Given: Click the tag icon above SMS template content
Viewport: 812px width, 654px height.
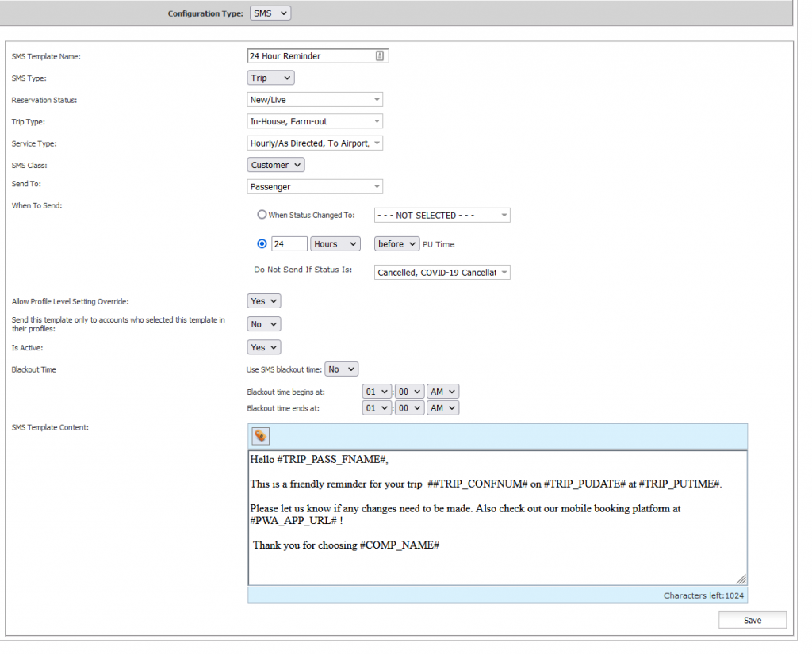Looking at the screenshot, I should coord(261,436).
